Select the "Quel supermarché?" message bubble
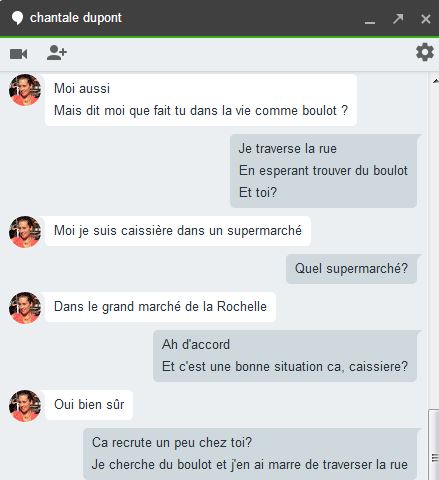The width and height of the screenshot is (439, 480). click(351, 269)
